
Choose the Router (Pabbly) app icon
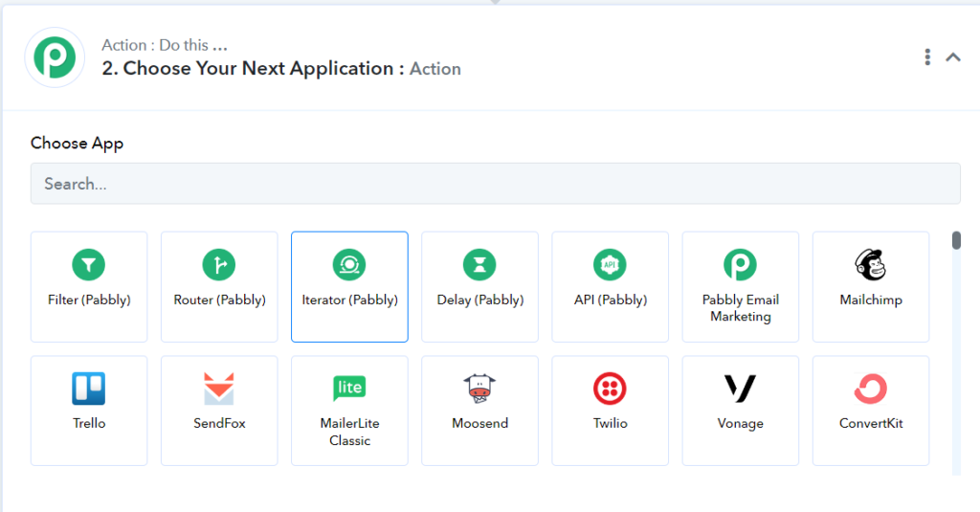pyautogui.click(x=219, y=264)
